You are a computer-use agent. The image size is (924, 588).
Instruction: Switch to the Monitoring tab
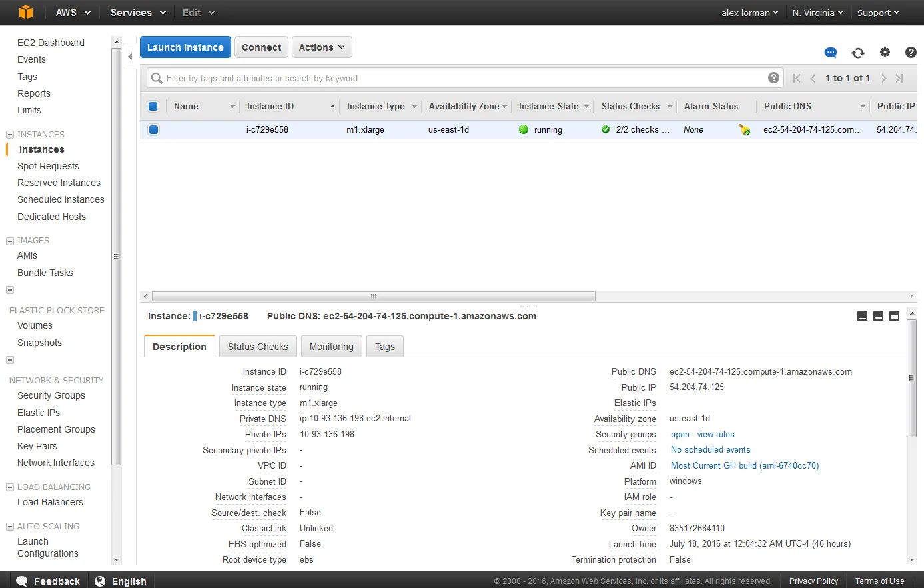tap(332, 347)
